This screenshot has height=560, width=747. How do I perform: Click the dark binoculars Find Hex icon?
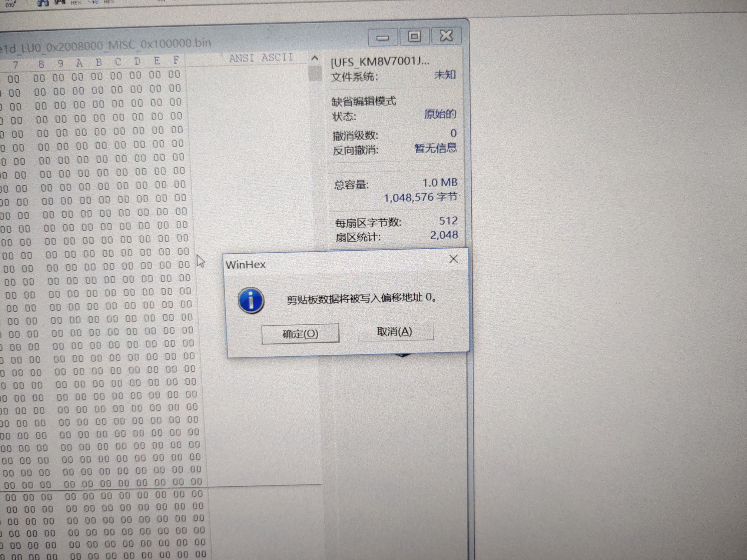tap(60, 2)
